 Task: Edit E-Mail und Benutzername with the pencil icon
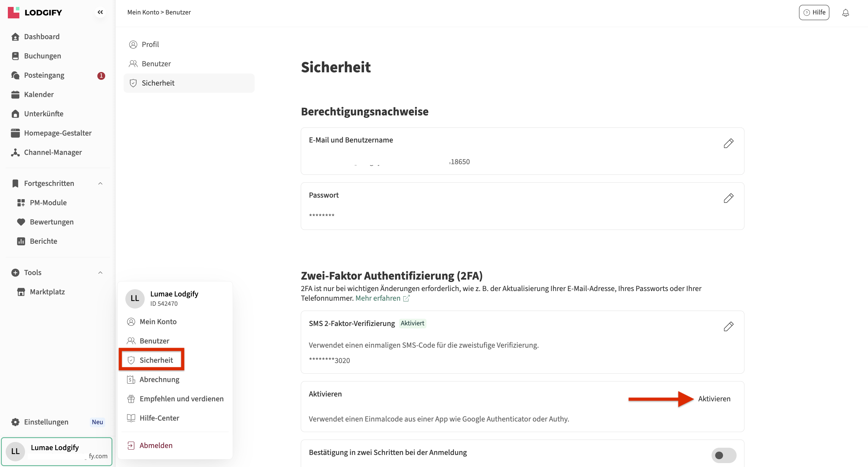(x=728, y=143)
